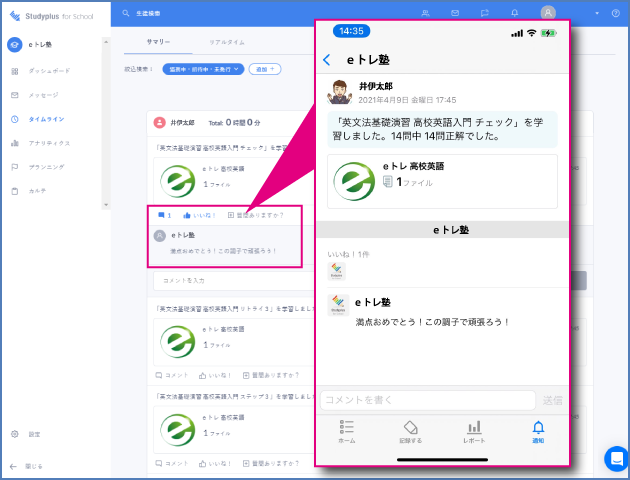Image resolution: width=630 pixels, height=480 pixels.
Task: Toggle the blue いいね! like button
Action: coord(199,215)
